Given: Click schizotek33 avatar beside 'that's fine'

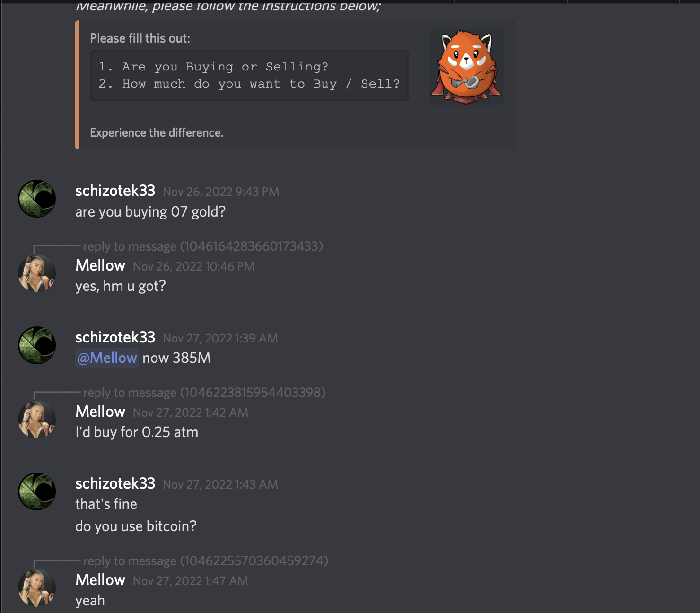Looking at the screenshot, I should tap(37, 491).
